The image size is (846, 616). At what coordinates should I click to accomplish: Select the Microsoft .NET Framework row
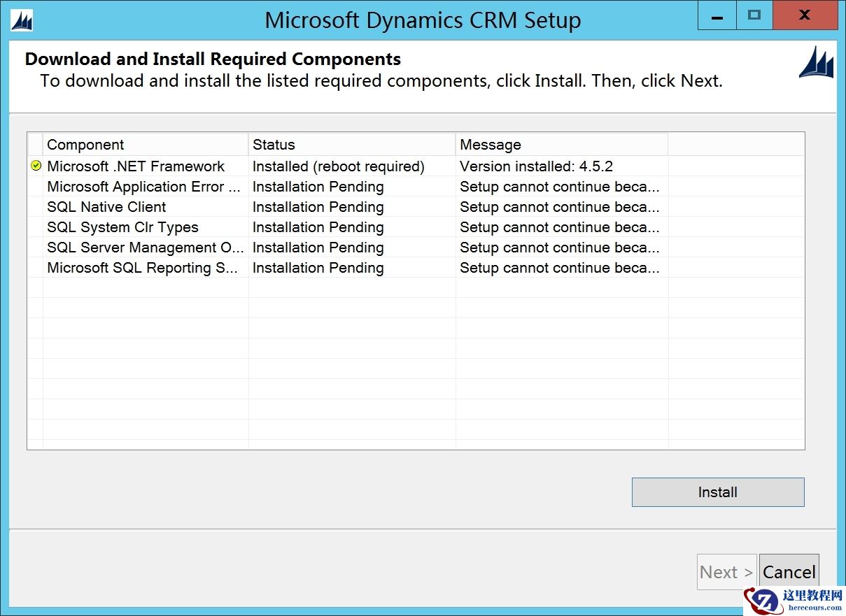pyautogui.click(x=135, y=166)
